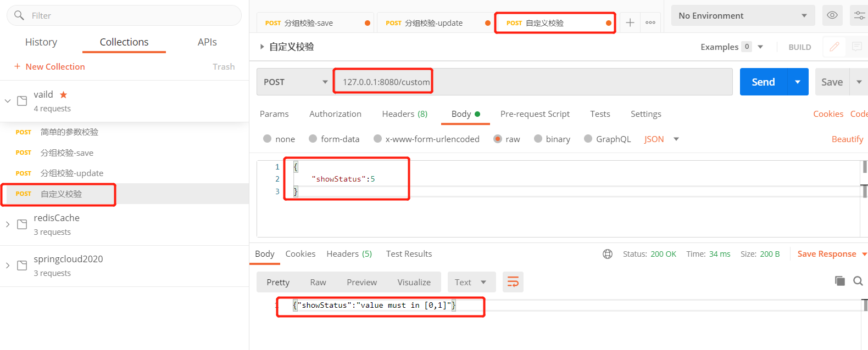Click the redisCache collection folder icon
868x350 pixels.
click(x=22, y=224)
